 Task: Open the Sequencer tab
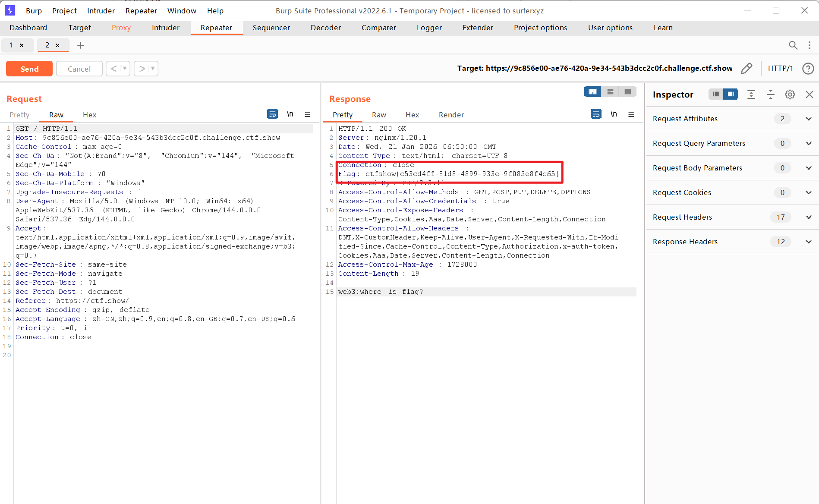(x=271, y=28)
